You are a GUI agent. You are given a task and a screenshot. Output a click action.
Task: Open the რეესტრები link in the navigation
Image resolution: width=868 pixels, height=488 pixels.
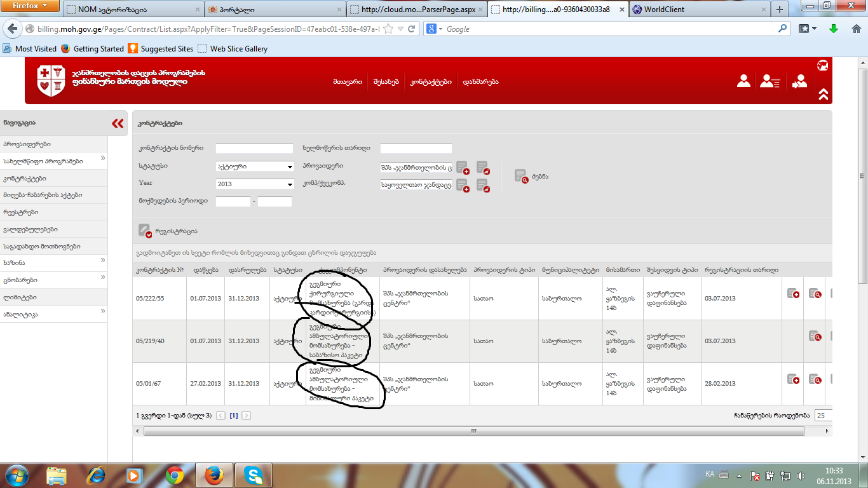pyautogui.click(x=21, y=212)
